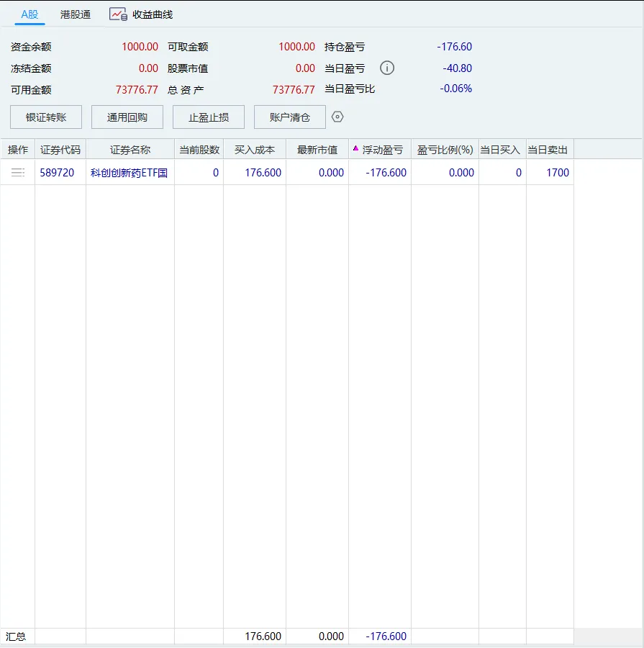Switch to the A股 tab
The width and height of the screenshot is (644, 648).
pos(30,14)
